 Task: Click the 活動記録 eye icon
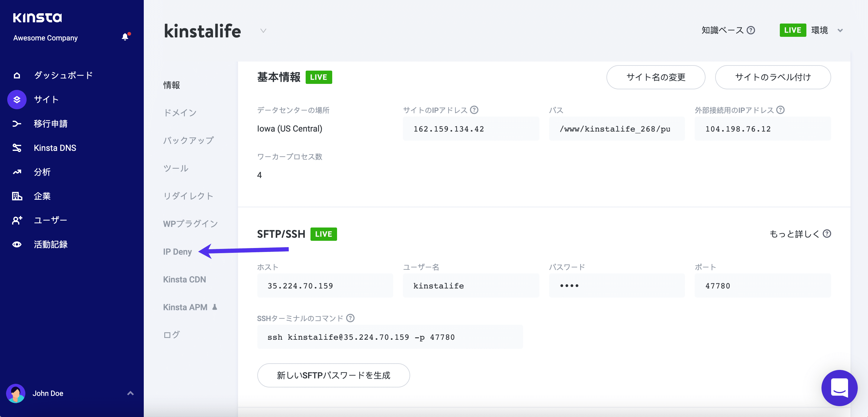17,244
